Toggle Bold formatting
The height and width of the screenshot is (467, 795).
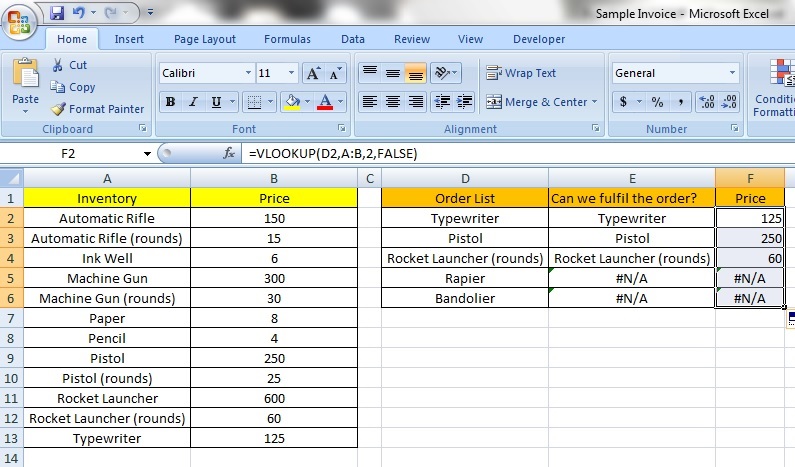[x=170, y=102]
